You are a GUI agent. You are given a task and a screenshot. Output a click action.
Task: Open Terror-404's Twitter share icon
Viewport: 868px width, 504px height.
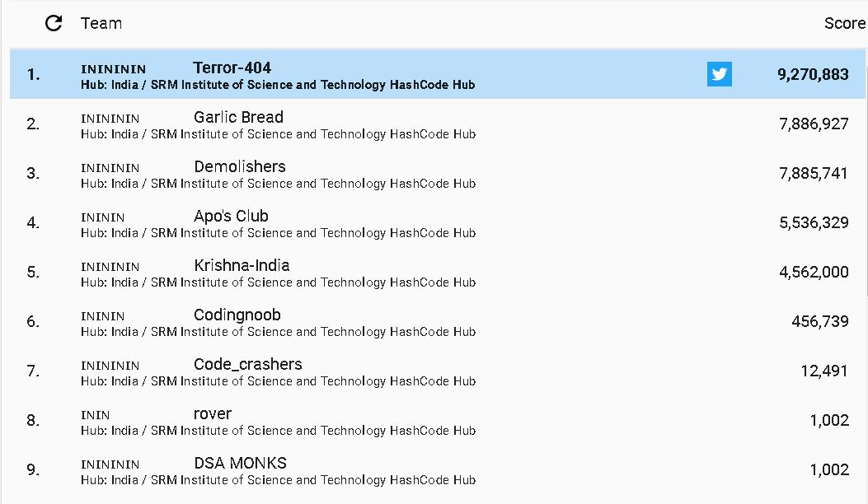(719, 74)
